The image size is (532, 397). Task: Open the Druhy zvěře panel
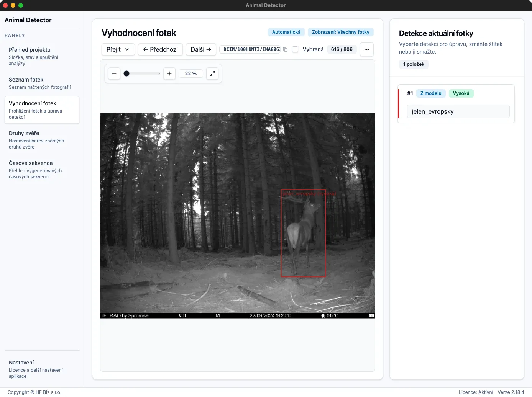[x=42, y=140]
